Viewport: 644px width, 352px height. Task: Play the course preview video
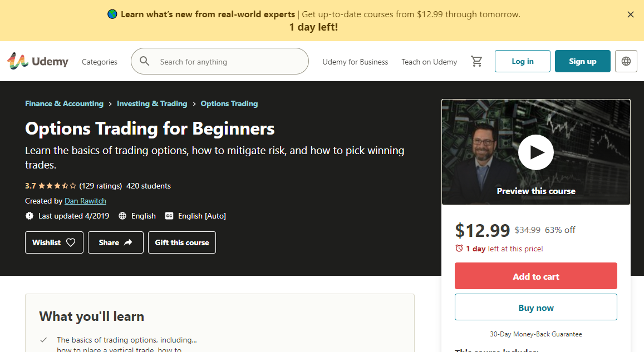(535, 152)
